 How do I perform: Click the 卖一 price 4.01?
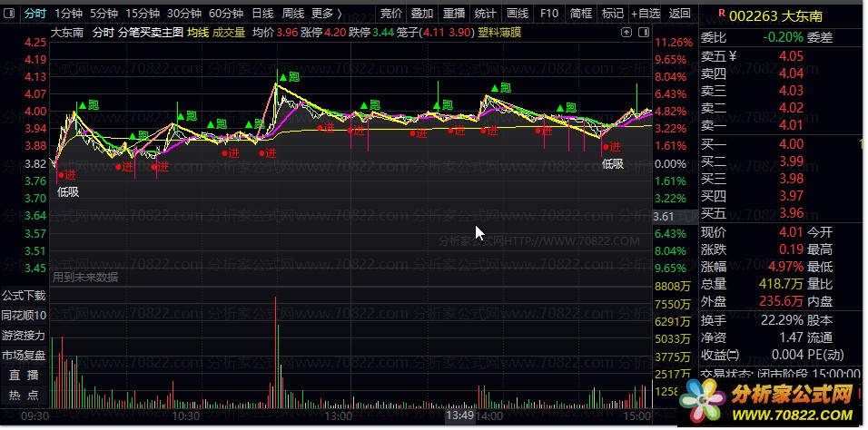(791, 126)
